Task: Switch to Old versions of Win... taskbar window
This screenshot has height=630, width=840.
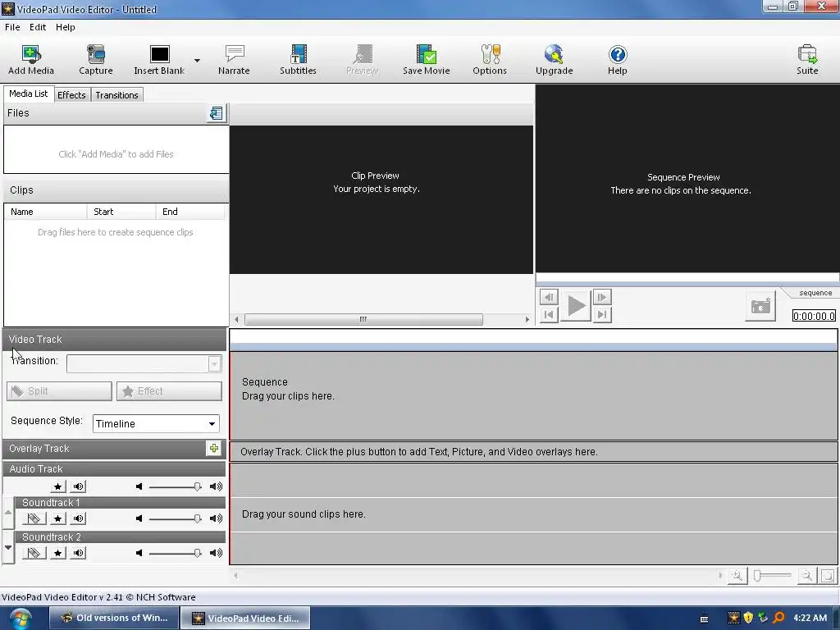Action: (x=114, y=618)
